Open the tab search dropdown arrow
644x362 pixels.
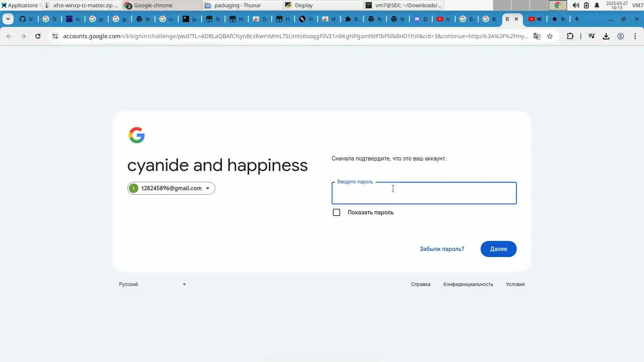coord(8,19)
